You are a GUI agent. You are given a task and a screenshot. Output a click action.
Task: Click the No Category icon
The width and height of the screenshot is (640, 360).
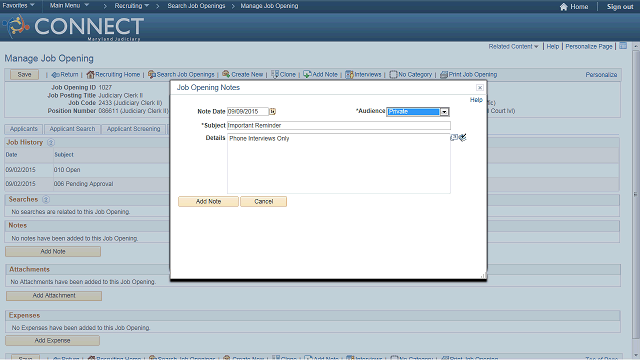[x=393, y=75]
